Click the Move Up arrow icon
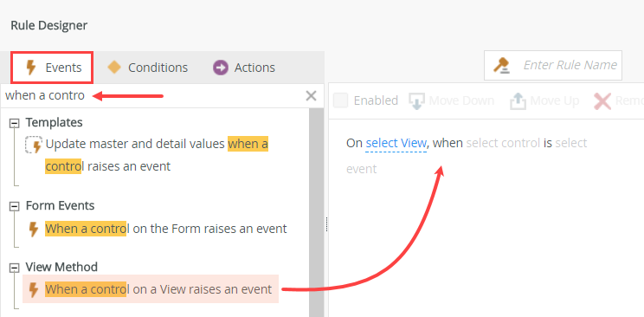 (518, 100)
